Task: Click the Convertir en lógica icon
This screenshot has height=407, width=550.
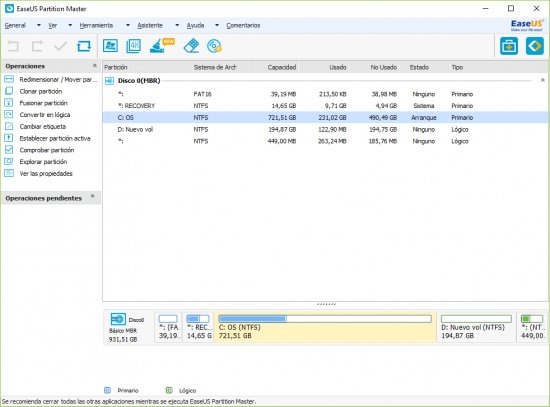Action: tap(9, 114)
